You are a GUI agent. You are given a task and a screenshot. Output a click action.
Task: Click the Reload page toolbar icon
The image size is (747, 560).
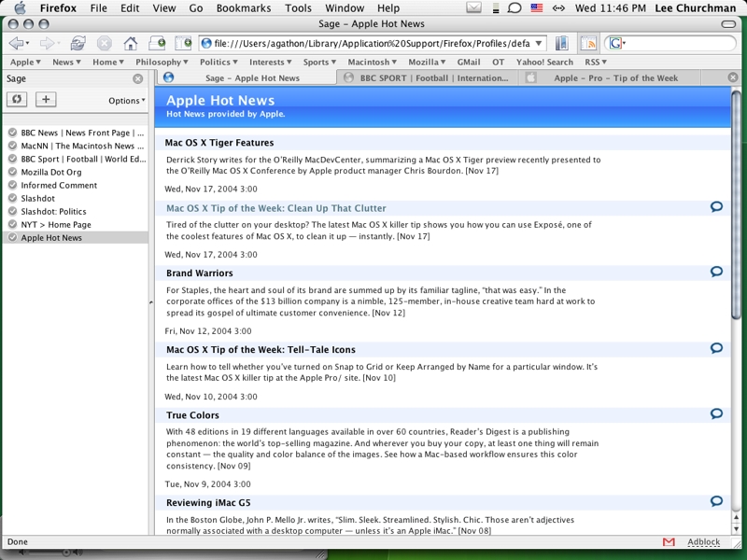(x=78, y=44)
